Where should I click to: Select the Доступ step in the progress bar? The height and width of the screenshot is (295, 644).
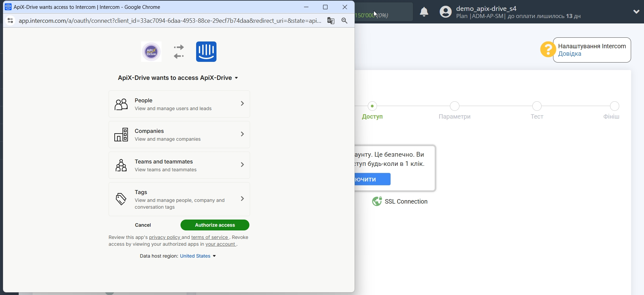[373, 111]
